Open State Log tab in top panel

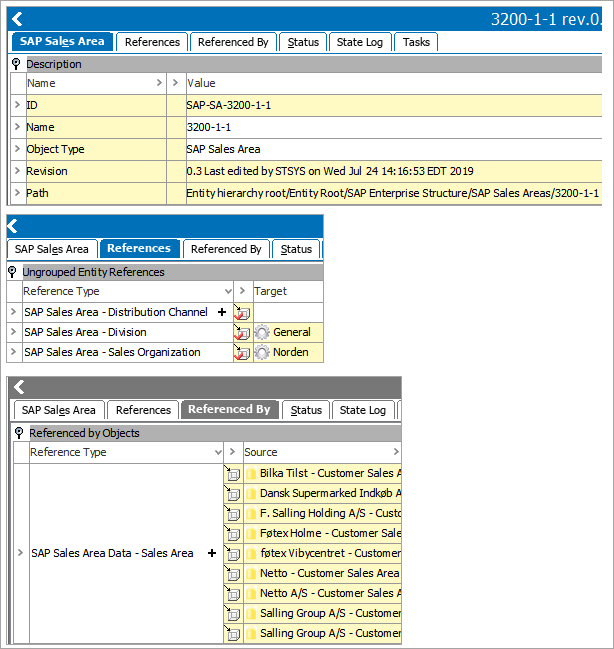point(360,42)
